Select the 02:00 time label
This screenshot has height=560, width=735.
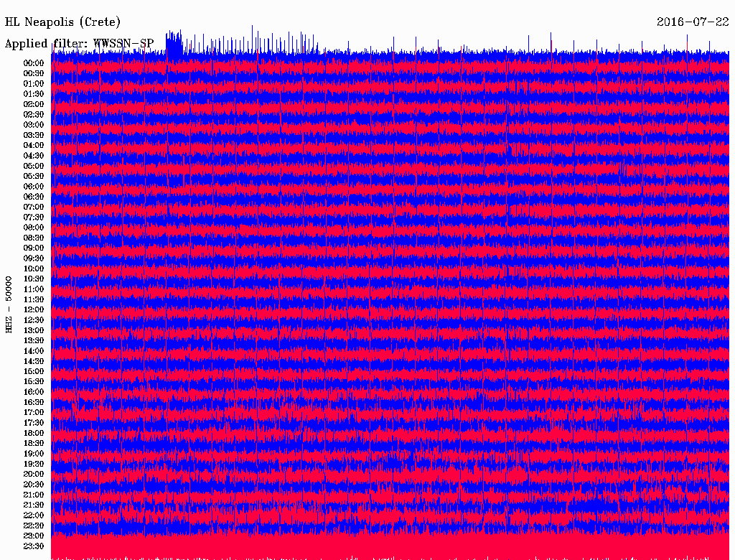click(34, 104)
